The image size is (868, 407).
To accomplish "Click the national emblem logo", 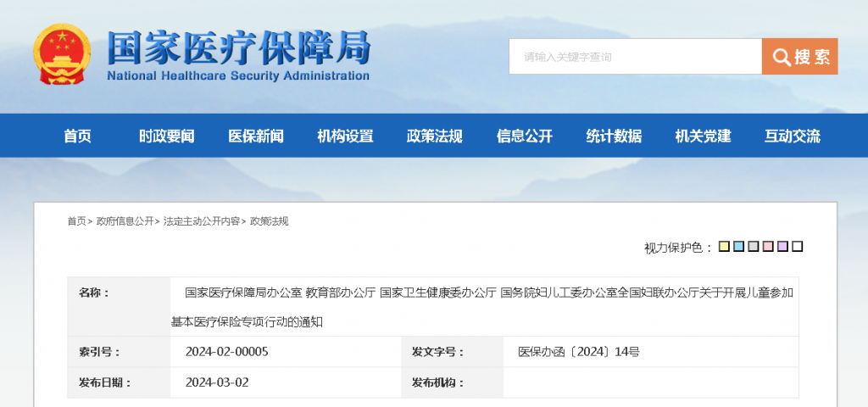I will [x=61, y=54].
